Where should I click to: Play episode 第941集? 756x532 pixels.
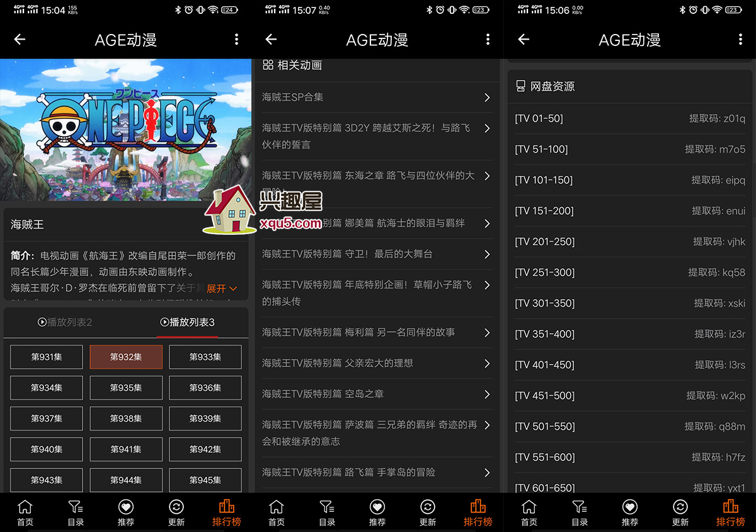[126, 450]
